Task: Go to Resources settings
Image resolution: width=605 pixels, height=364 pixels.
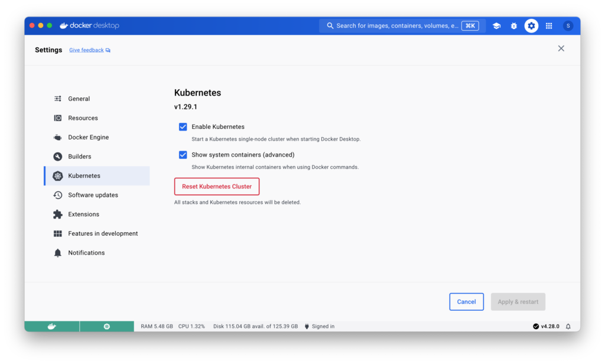Action: coord(83,118)
